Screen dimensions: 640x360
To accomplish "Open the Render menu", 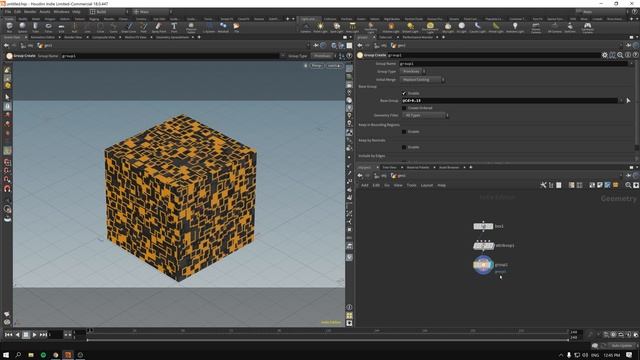I will (30, 12).
